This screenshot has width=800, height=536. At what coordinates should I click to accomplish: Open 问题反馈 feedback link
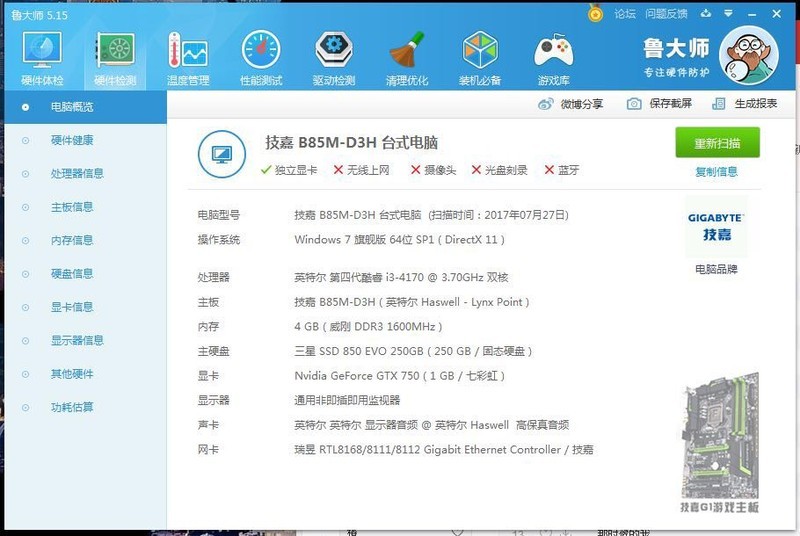click(x=666, y=14)
